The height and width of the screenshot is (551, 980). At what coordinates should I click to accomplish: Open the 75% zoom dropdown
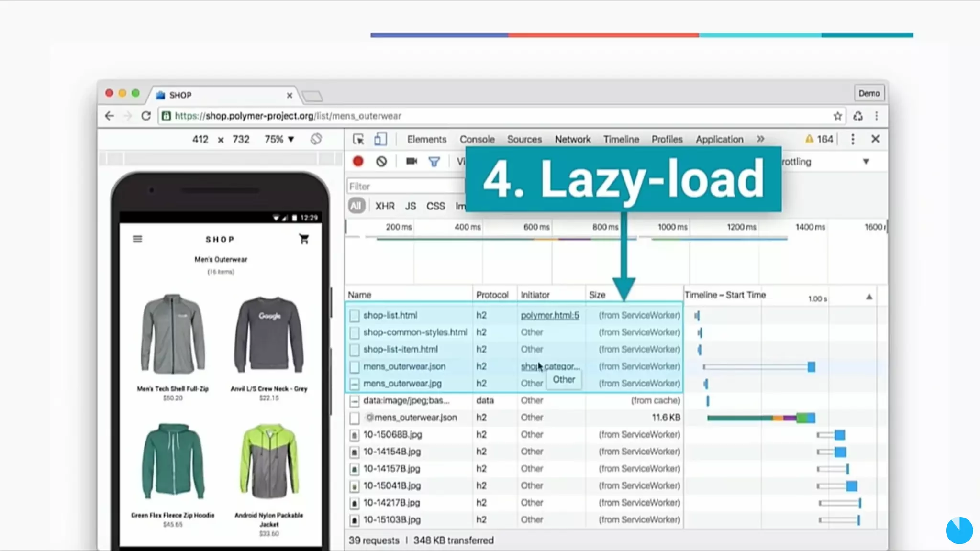pos(279,139)
